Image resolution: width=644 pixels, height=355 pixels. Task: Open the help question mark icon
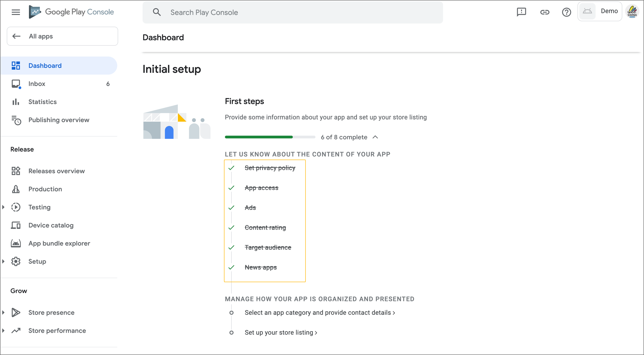point(566,12)
